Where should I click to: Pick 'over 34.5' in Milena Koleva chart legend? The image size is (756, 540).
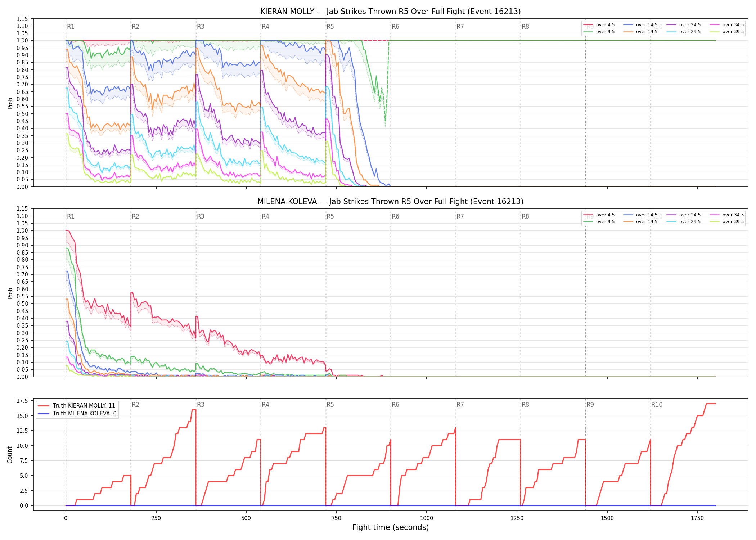point(727,215)
